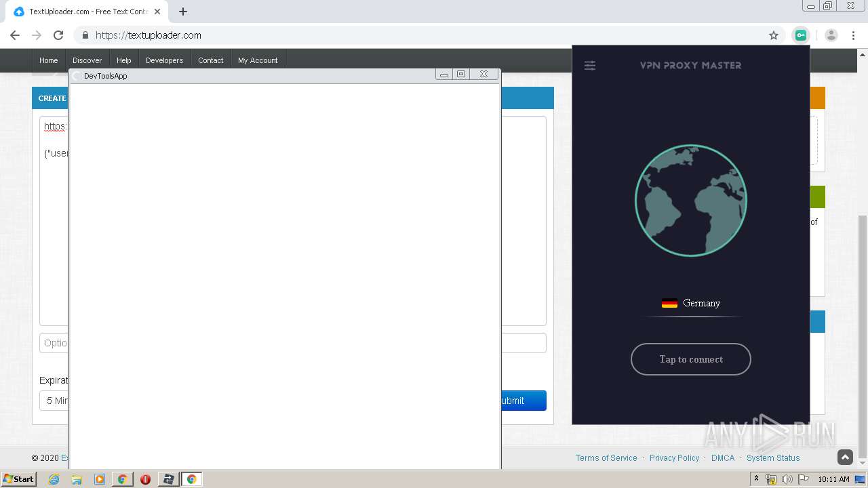Open Opera browser from the taskbar

tap(145, 479)
